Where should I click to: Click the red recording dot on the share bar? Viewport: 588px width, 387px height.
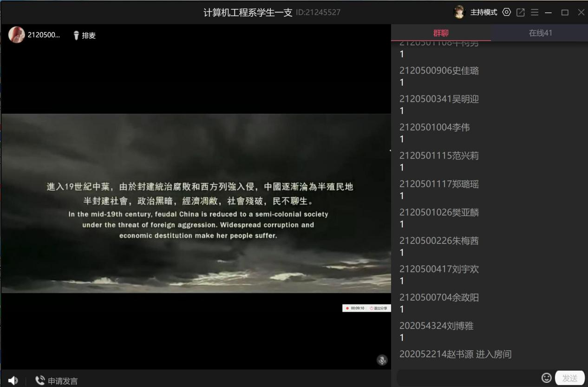pyautogui.click(x=347, y=308)
